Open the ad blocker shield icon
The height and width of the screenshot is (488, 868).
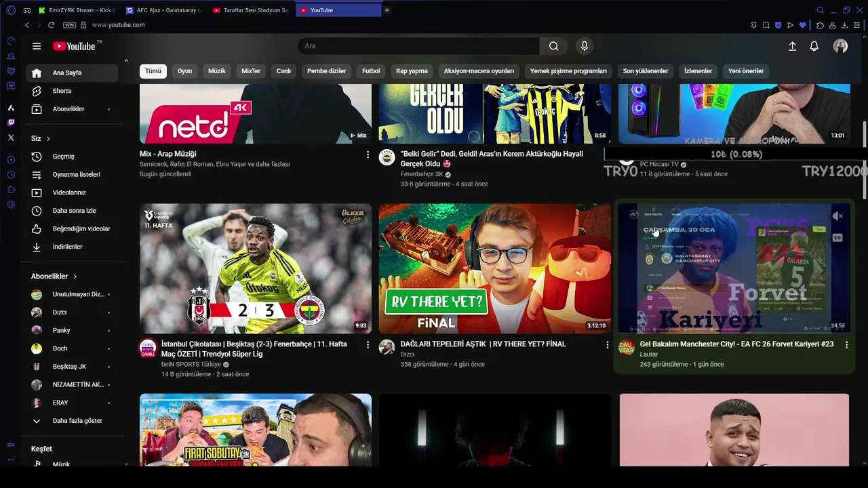778,25
